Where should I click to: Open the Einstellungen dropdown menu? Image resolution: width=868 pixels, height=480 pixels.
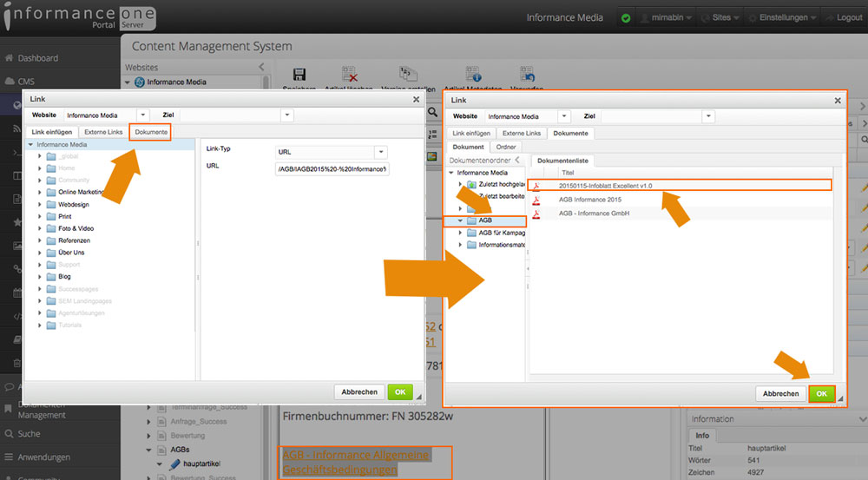[783, 17]
